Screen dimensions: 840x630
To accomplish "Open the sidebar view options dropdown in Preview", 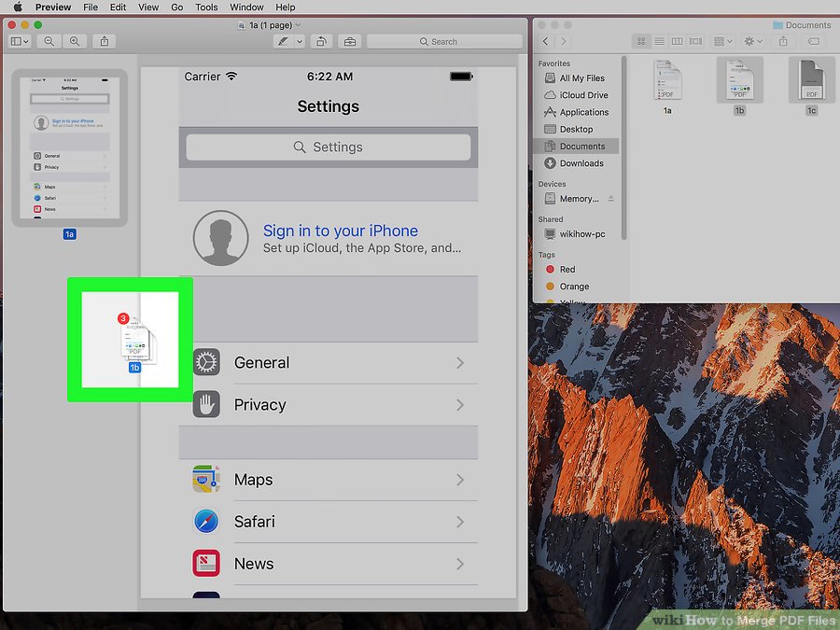I will [20, 41].
